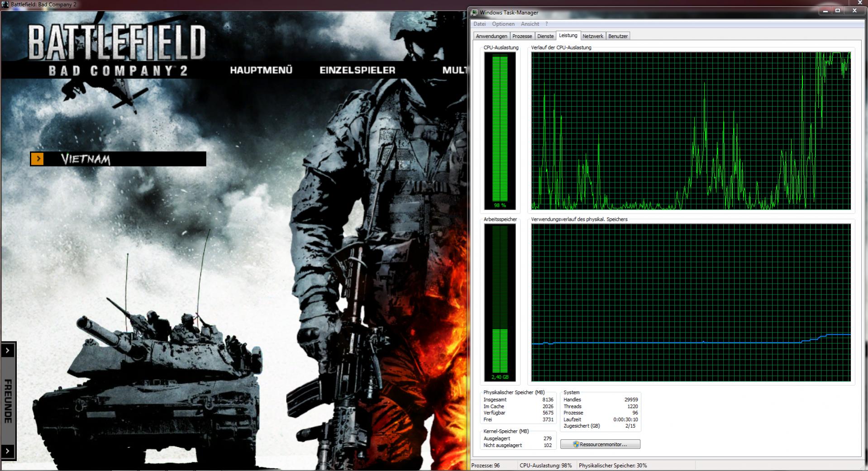
Task: Click the Arbeitsspeicher 2,40 GB gauge
Action: click(x=500, y=303)
